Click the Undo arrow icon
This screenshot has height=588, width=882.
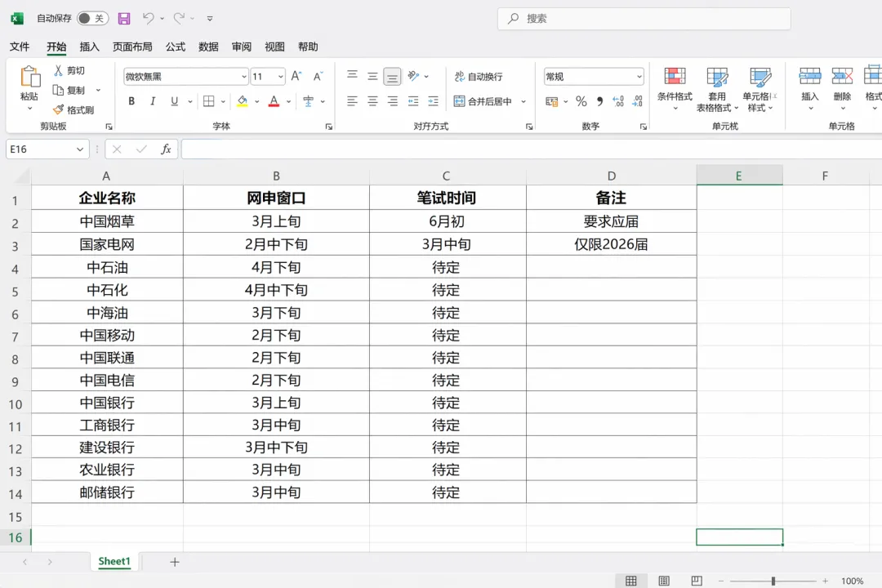[x=148, y=19]
